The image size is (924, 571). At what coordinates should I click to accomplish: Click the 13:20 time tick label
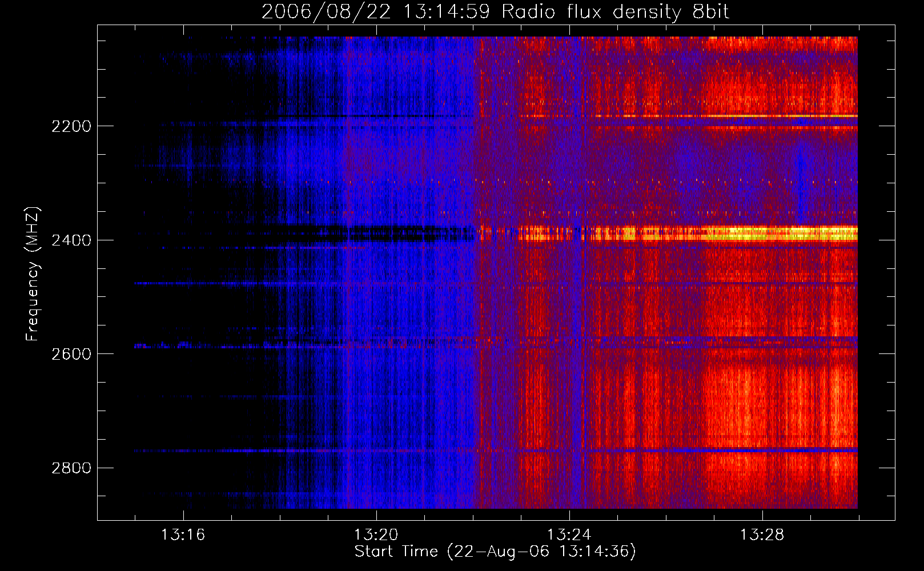(376, 535)
